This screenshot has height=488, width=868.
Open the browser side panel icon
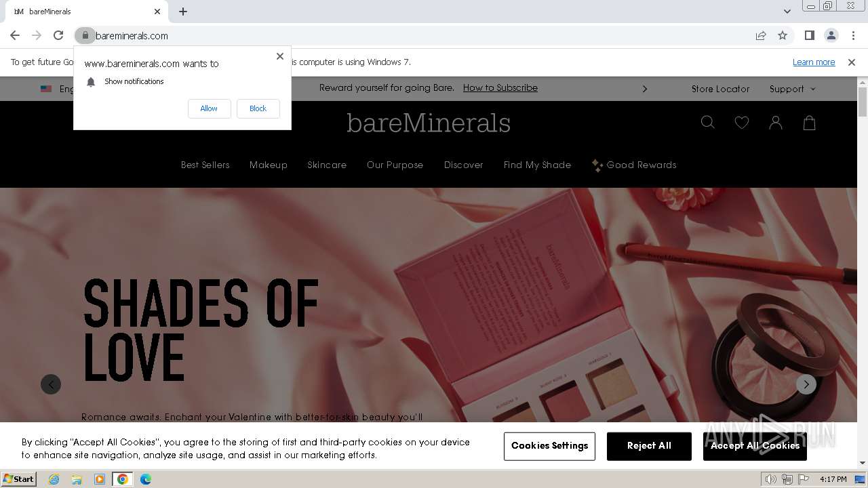(810, 35)
